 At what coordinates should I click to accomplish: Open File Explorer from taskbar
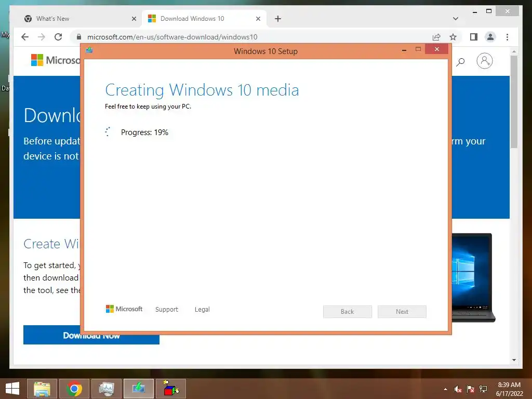click(42, 389)
